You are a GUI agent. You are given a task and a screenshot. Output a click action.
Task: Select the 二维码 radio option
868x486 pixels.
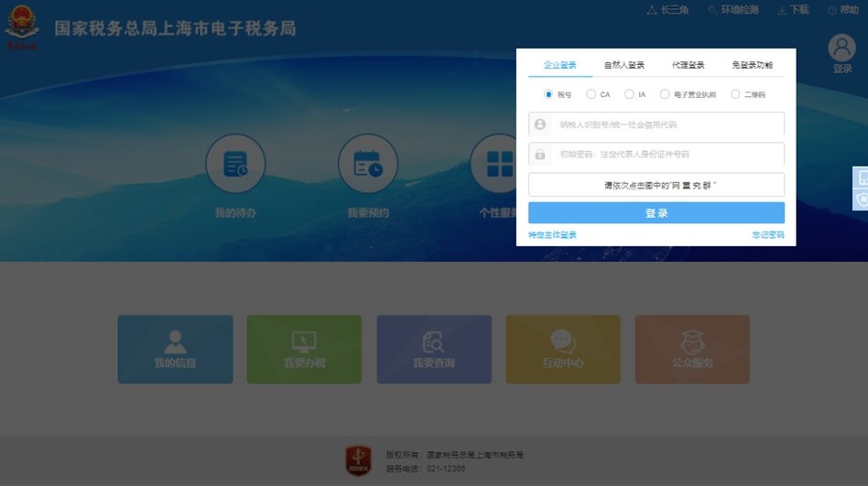click(735, 94)
